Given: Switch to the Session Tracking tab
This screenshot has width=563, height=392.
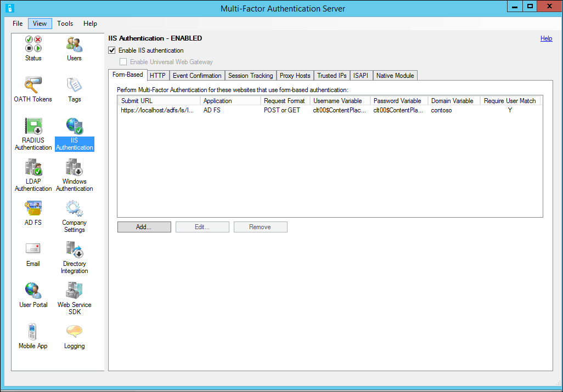Looking at the screenshot, I should point(251,75).
